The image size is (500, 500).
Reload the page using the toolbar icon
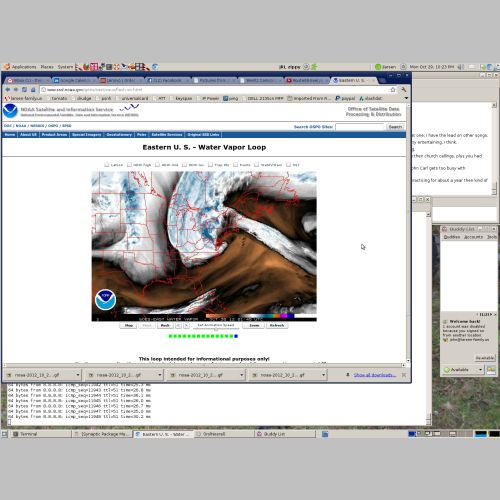pyautogui.click(x=24, y=89)
